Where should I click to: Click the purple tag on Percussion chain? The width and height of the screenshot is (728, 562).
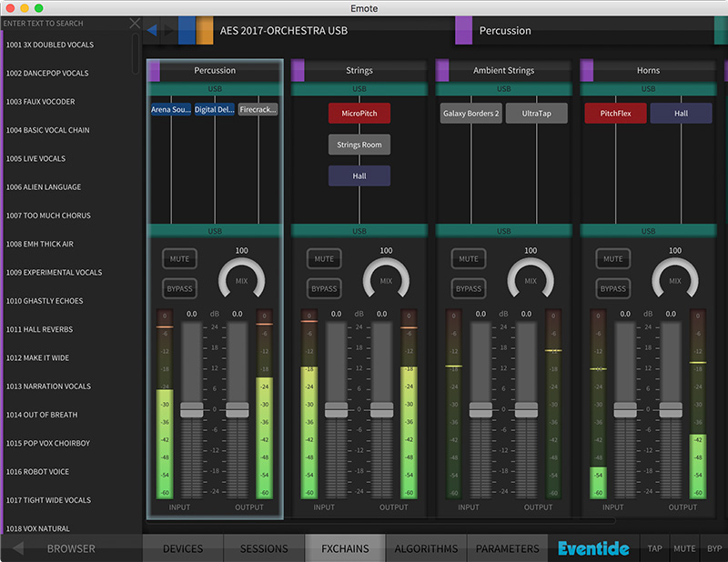154,71
